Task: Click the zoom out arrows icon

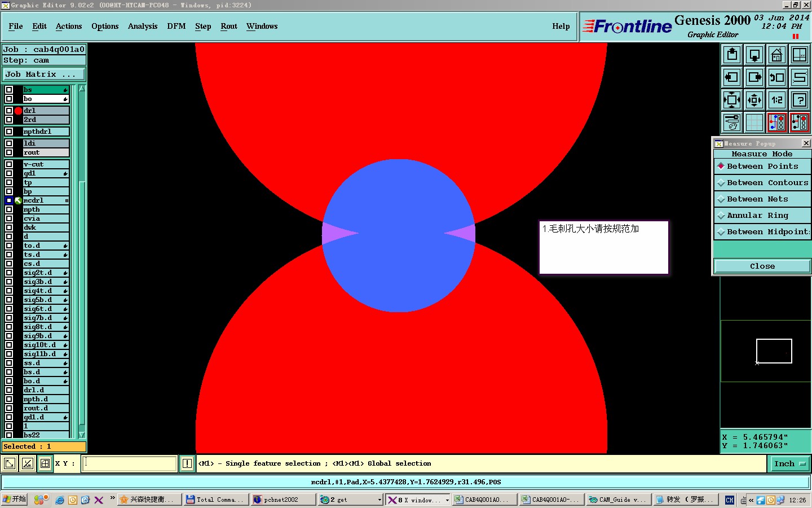Action: (754, 100)
